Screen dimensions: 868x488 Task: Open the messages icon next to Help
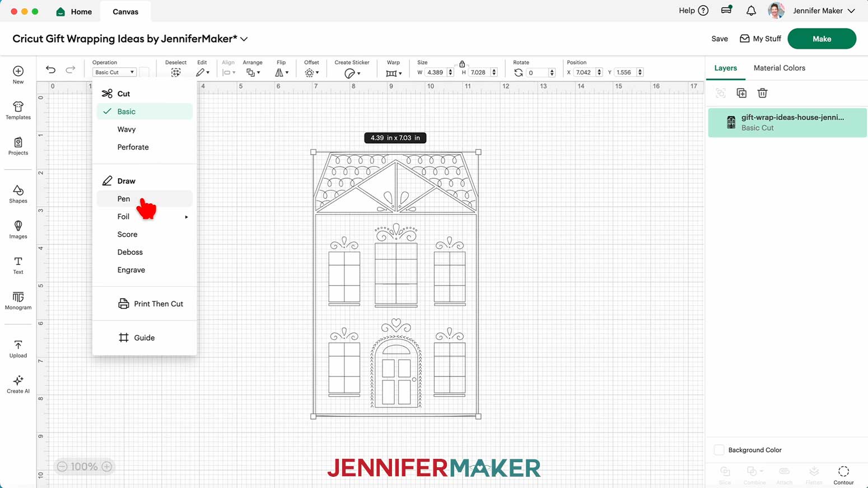point(726,10)
